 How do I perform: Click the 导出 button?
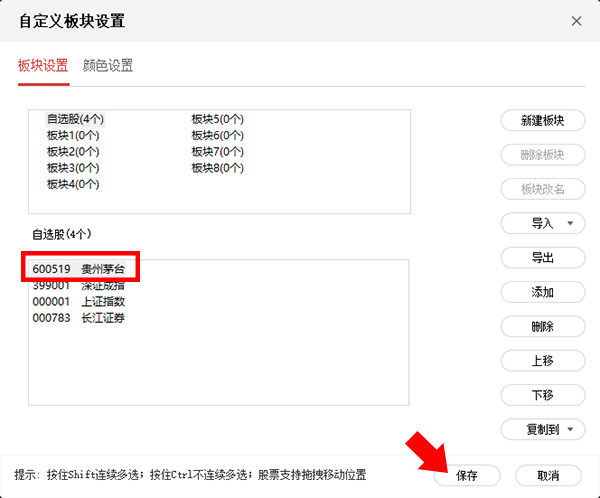(x=543, y=258)
